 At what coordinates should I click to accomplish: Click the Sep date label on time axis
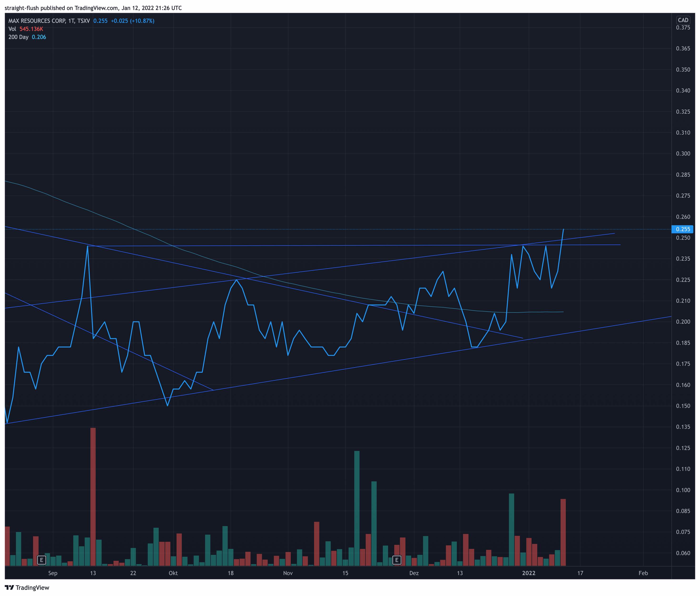point(53,573)
